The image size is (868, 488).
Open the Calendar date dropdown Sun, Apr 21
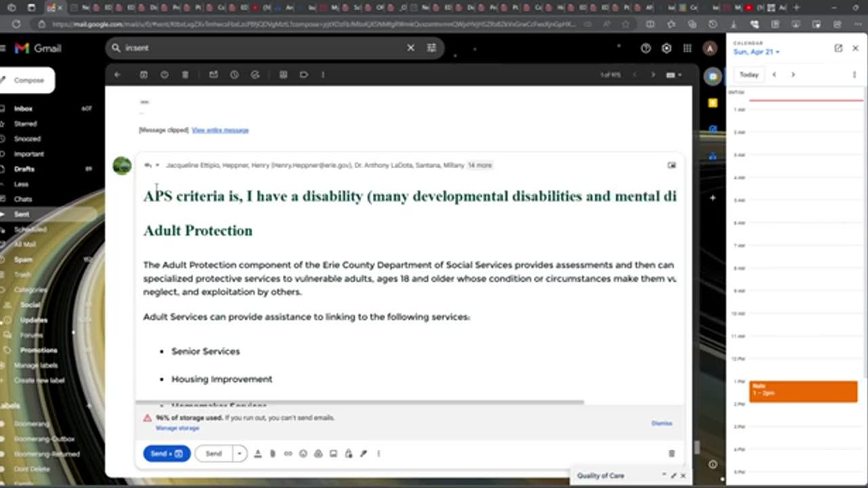click(x=756, y=52)
